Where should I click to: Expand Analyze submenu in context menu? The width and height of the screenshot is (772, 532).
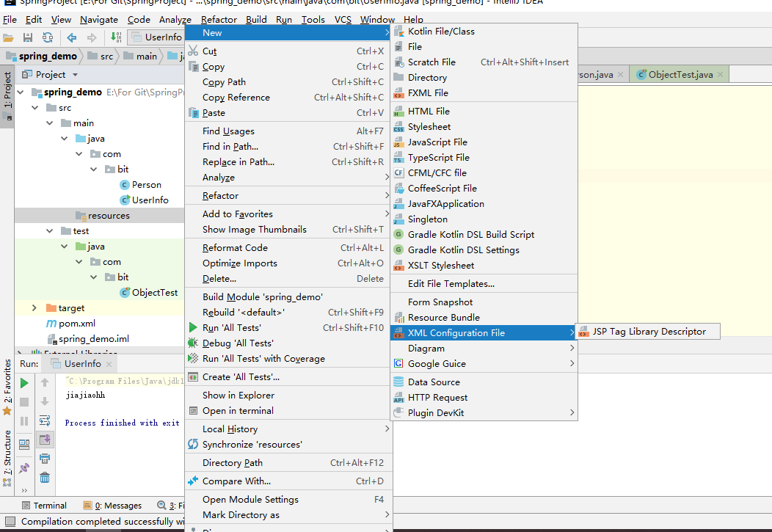pos(288,177)
